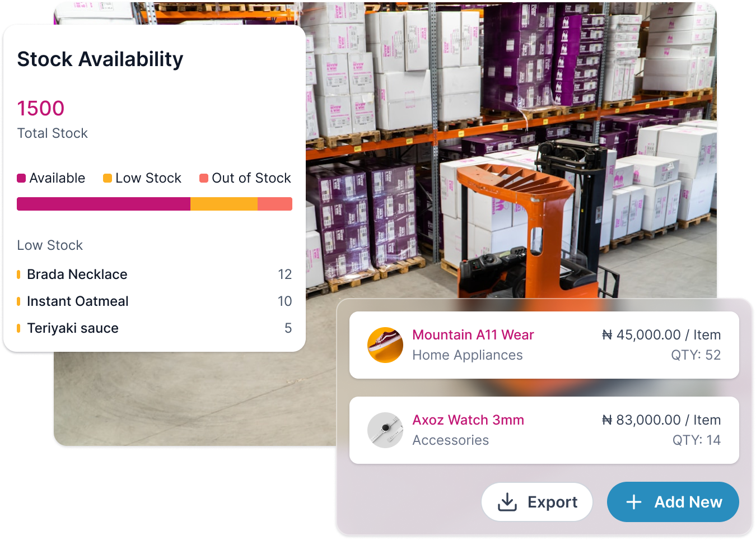Image resolution: width=756 pixels, height=540 pixels.
Task: Click the red Out of Stock segment
Action: coord(275,204)
